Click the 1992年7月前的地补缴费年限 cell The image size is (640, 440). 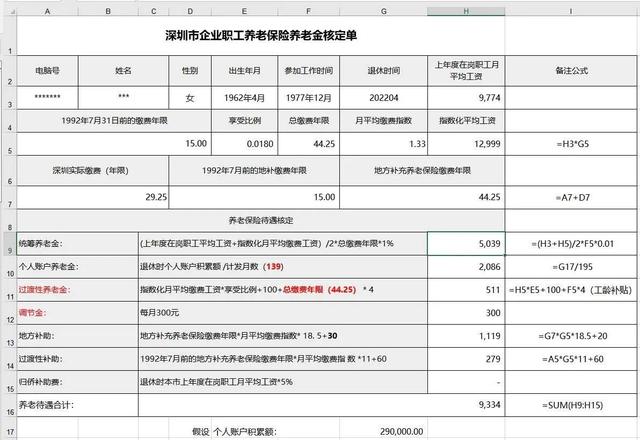[x=254, y=171]
